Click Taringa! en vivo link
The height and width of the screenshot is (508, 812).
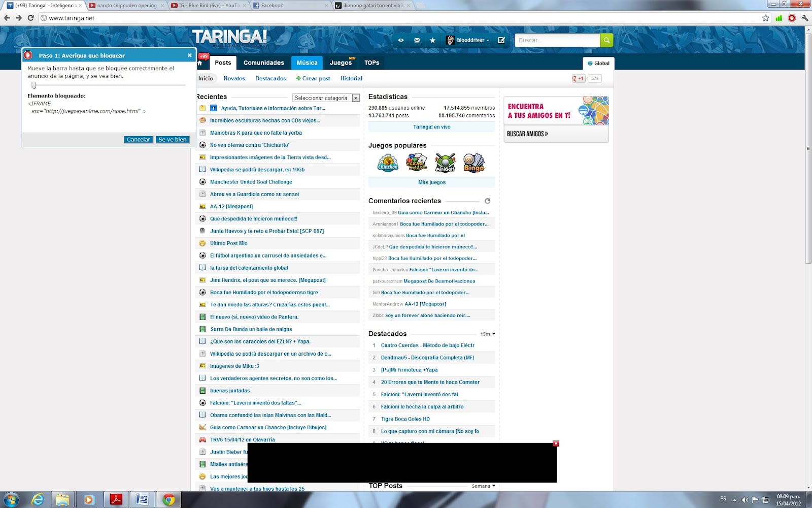pos(432,127)
